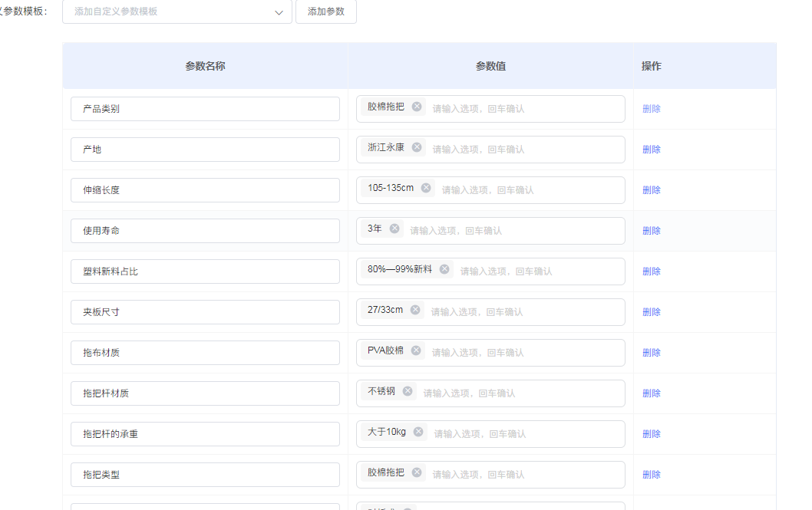Delete the 使用寿命 parameter row
This screenshot has height=510, width=812.
tap(651, 231)
